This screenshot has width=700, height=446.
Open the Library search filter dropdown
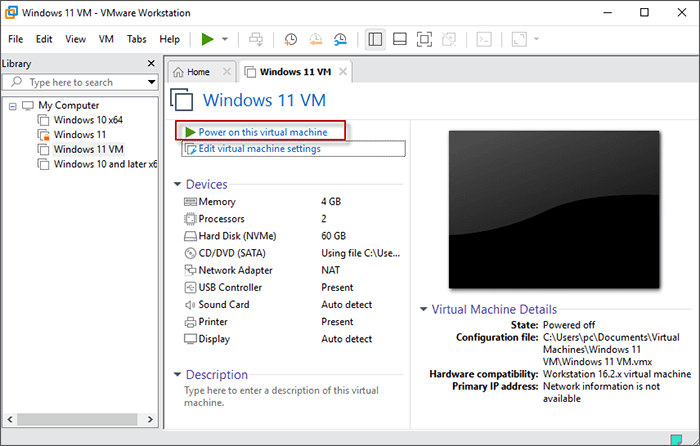151,82
